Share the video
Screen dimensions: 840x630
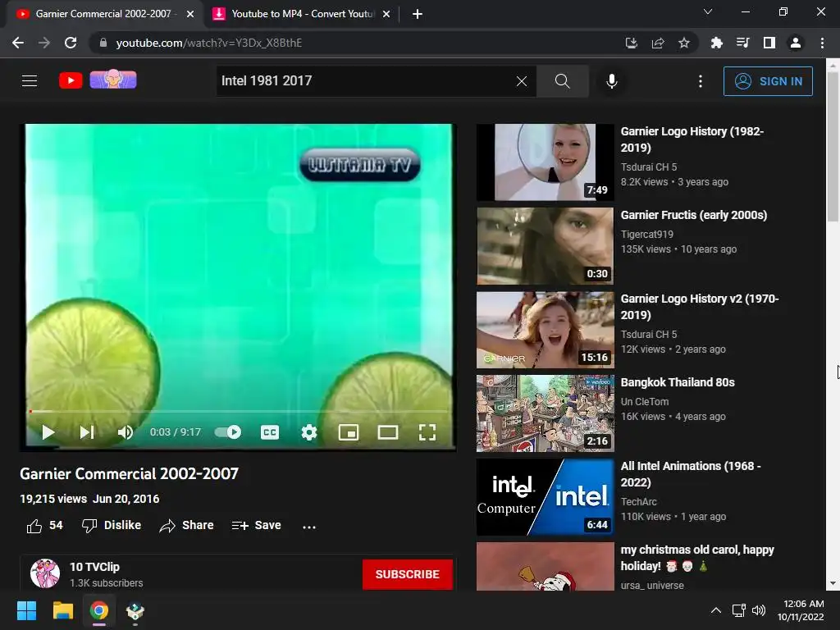click(186, 526)
